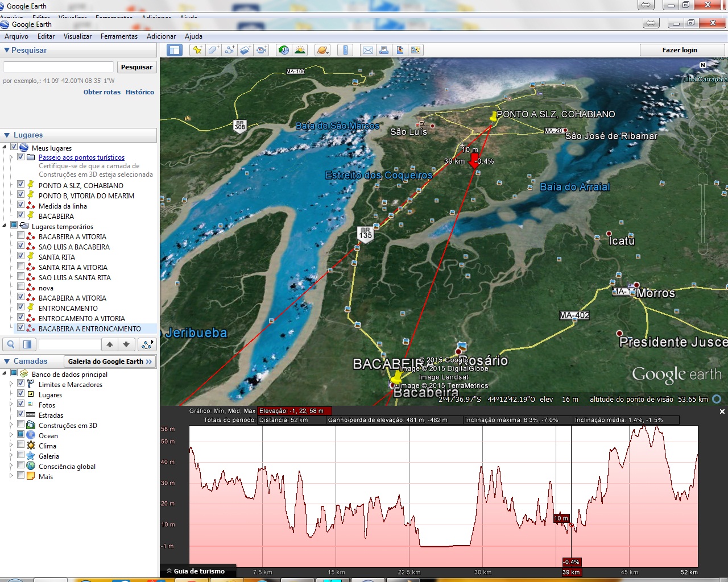Click the Add Placemark pushpin icon
This screenshot has height=582, width=728.
197,50
